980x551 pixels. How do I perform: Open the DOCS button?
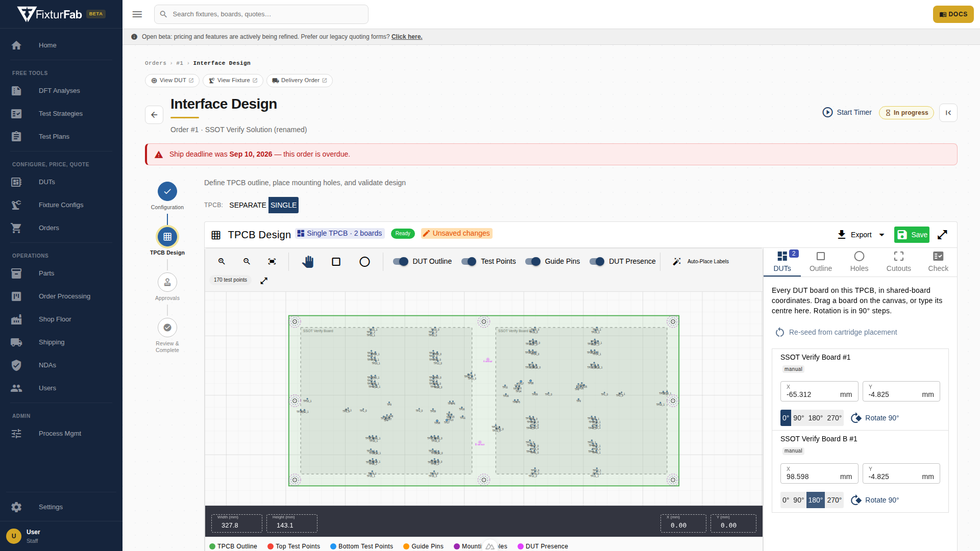[953, 14]
